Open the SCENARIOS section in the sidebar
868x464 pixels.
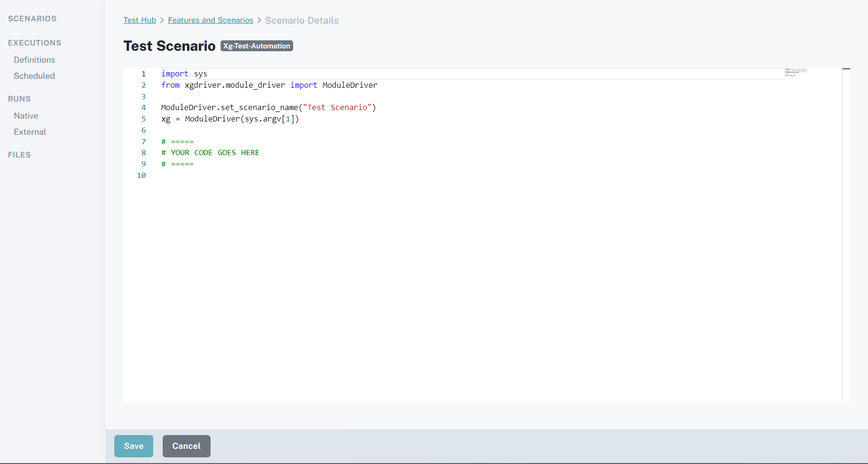(x=32, y=19)
